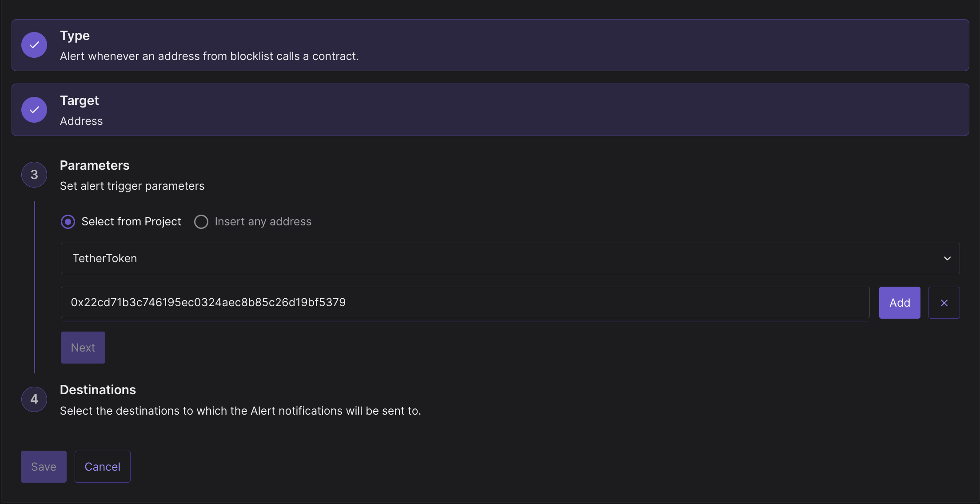Focus the 0x22cd71b3 address input field
Image resolution: width=980 pixels, height=504 pixels.
(x=465, y=303)
